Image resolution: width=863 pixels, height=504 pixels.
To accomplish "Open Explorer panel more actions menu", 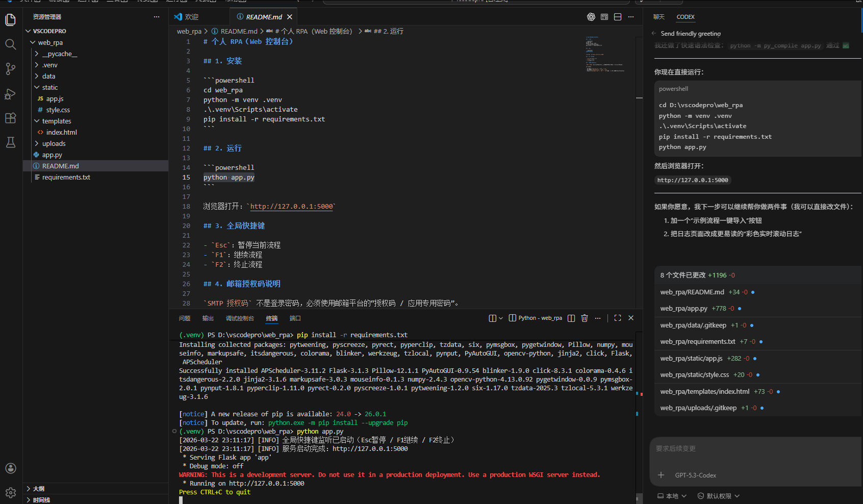I will 157,17.
